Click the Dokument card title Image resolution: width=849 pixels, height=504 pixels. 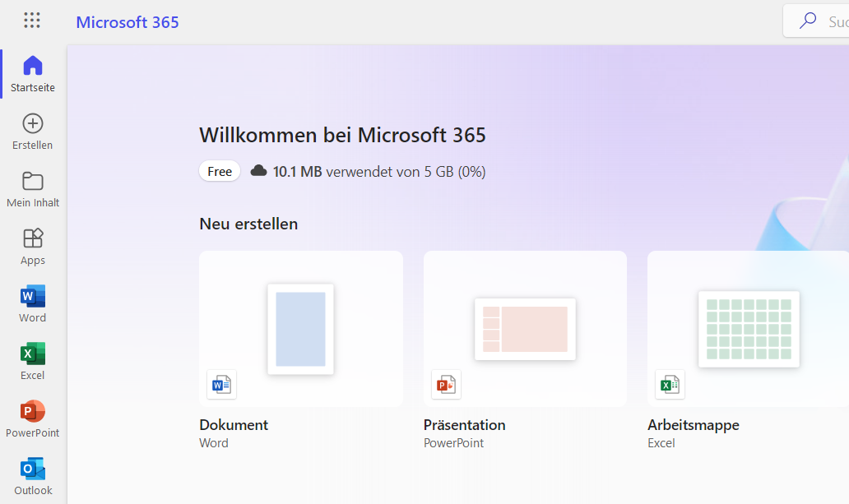coord(234,425)
